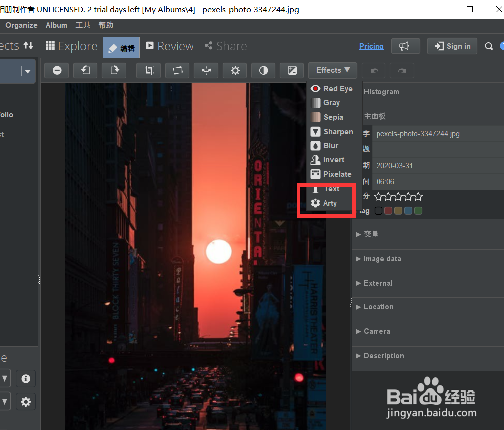Select the Crop tool icon
The image size is (504, 430).
click(149, 70)
